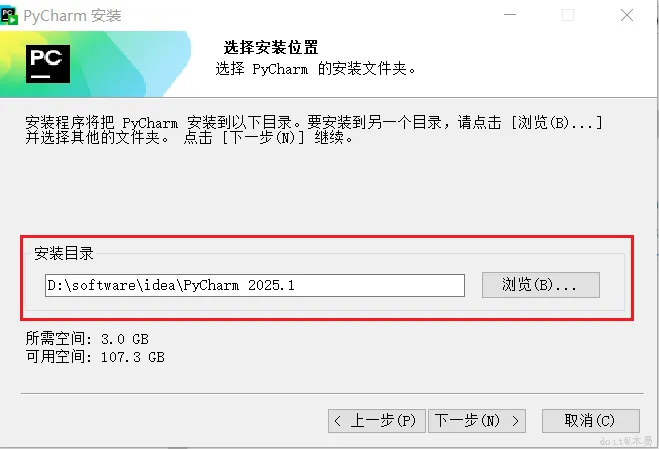Screen dimensions: 659x449
Task: Click the watermark text at the bottom-right corner
Action: pos(624,440)
